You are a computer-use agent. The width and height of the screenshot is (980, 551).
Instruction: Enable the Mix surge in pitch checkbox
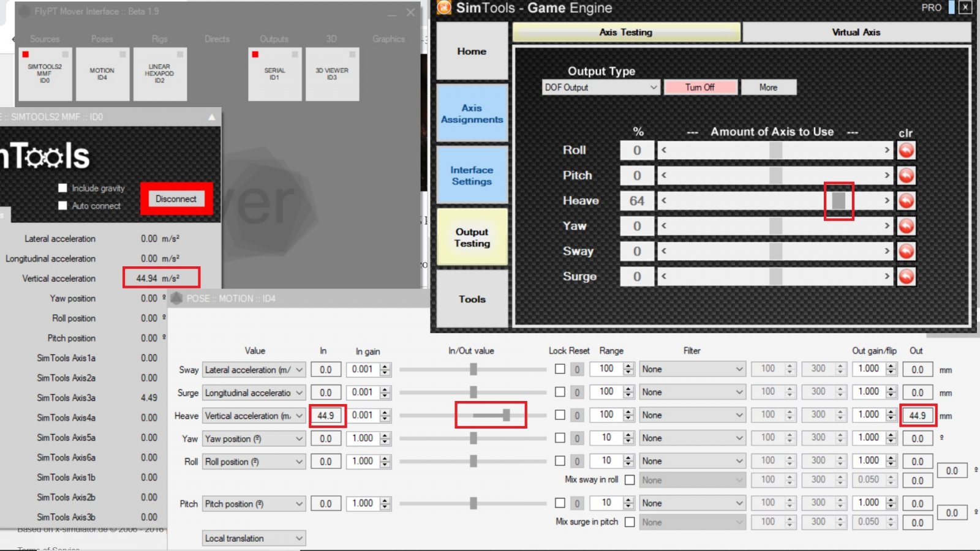[630, 522]
